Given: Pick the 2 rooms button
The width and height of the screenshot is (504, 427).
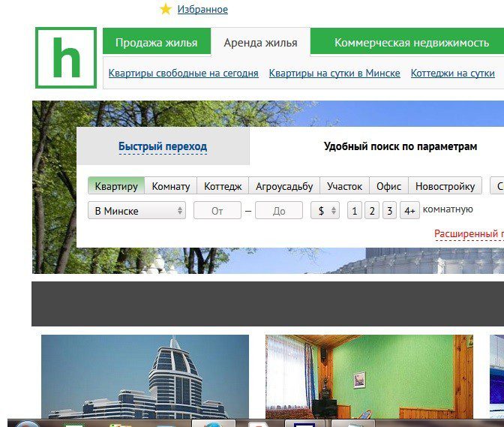Looking at the screenshot, I should click(x=372, y=211).
